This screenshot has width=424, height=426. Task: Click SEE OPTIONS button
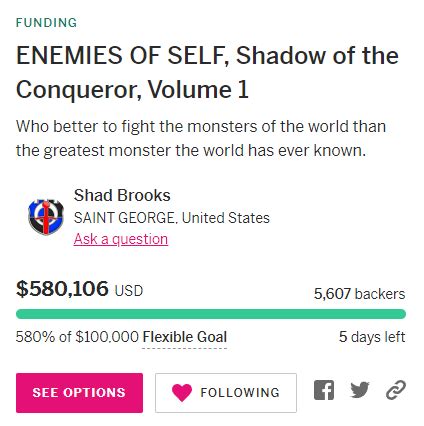point(79,393)
